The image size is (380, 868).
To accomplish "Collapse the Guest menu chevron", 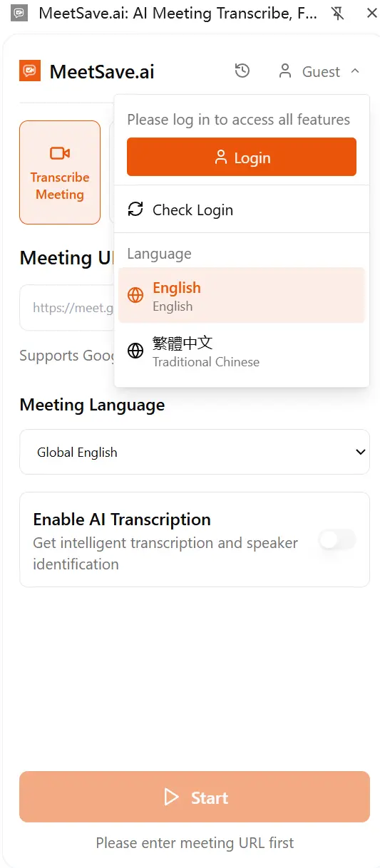I will point(355,71).
